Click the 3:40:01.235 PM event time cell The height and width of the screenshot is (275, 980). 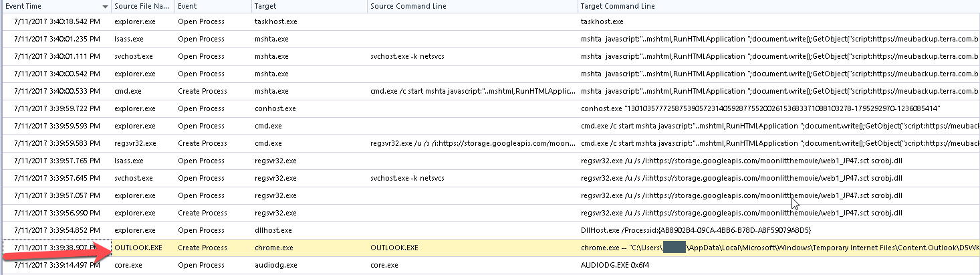click(55, 39)
